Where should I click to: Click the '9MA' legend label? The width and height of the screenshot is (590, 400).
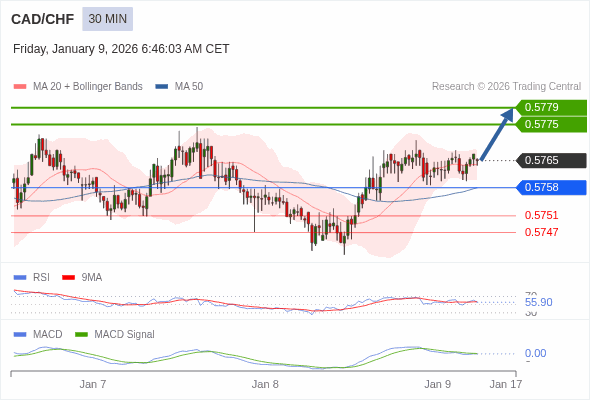click(x=92, y=278)
